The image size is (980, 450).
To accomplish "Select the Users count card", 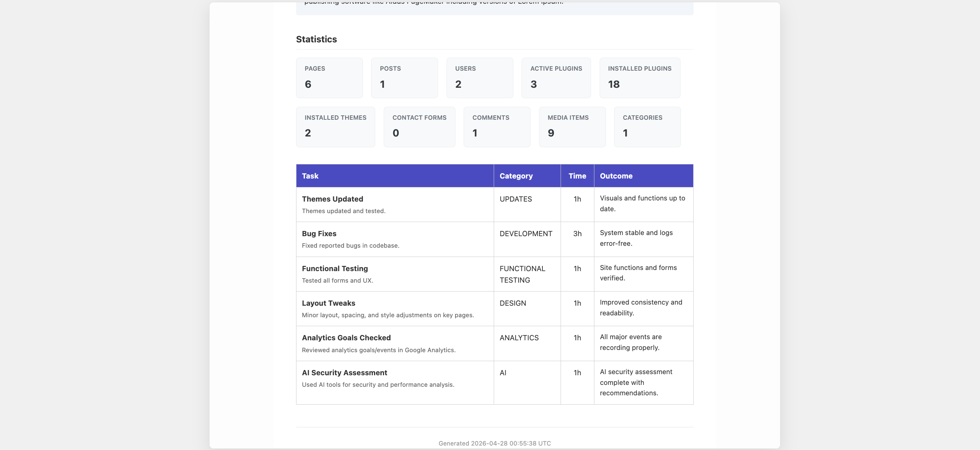I will coord(479,78).
